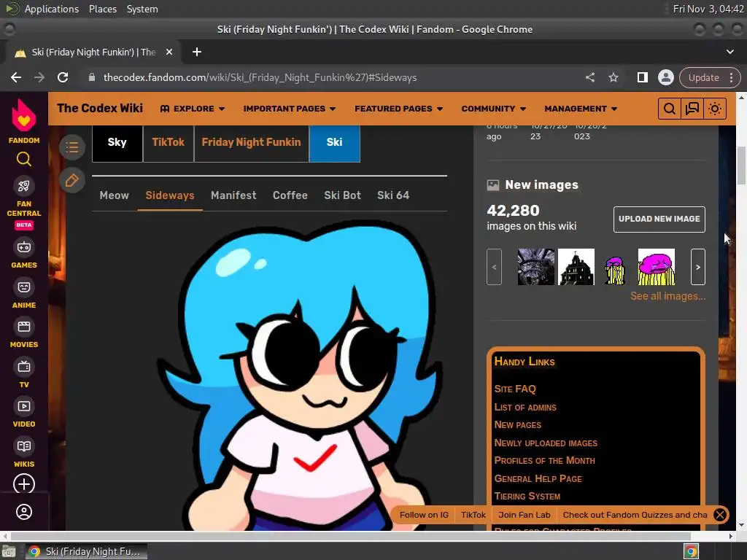747x560 pixels.
Task: Go back with the browser back arrow
Action: 16,77
